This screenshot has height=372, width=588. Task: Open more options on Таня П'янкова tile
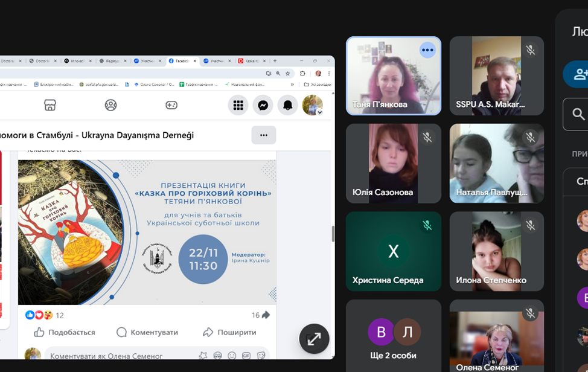point(427,50)
